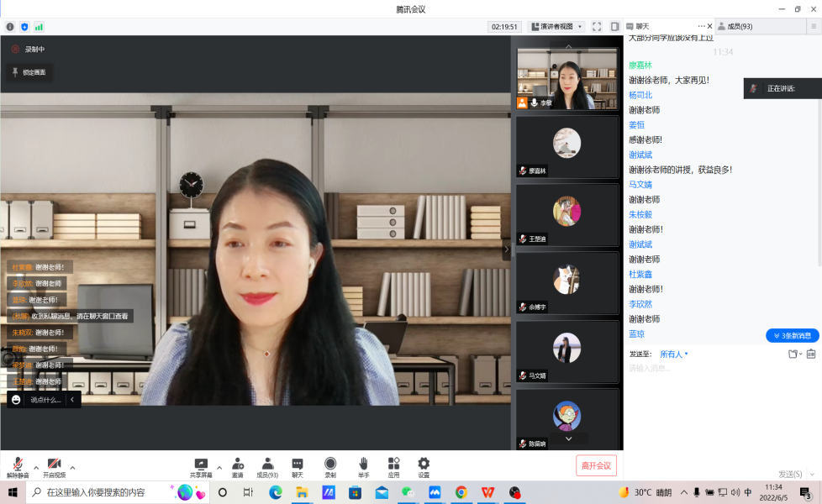
Task: Click the 离开会议 (Leave meeting) button
Action: (x=596, y=465)
